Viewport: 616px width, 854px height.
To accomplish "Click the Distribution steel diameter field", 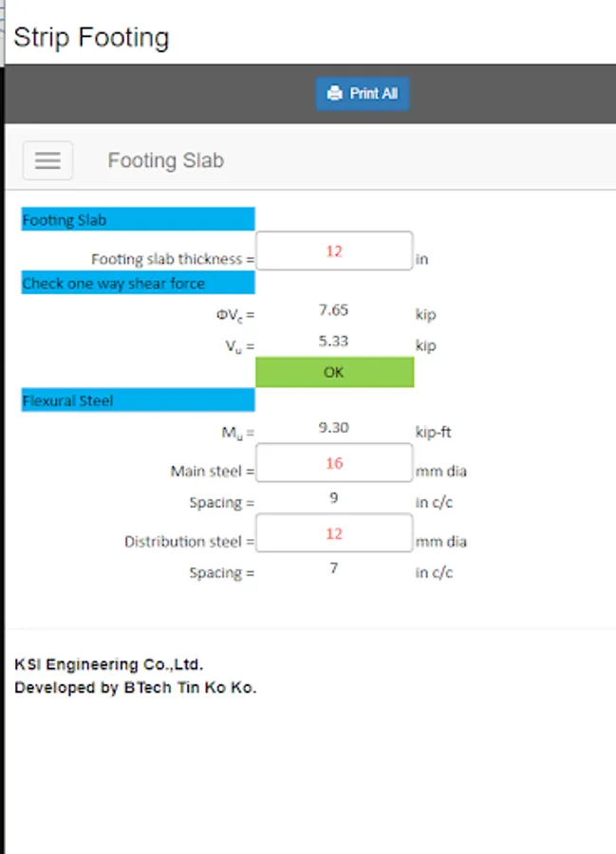I will coord(334,533).
